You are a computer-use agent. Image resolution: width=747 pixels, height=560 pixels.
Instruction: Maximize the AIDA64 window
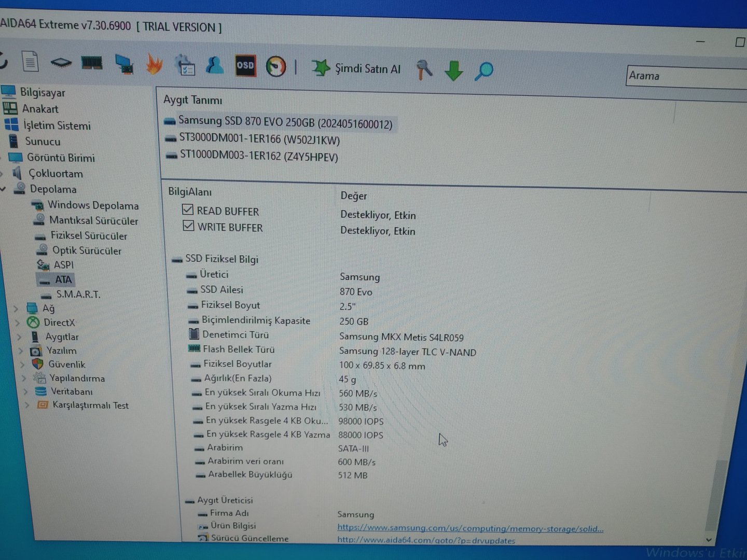(740, 42)
